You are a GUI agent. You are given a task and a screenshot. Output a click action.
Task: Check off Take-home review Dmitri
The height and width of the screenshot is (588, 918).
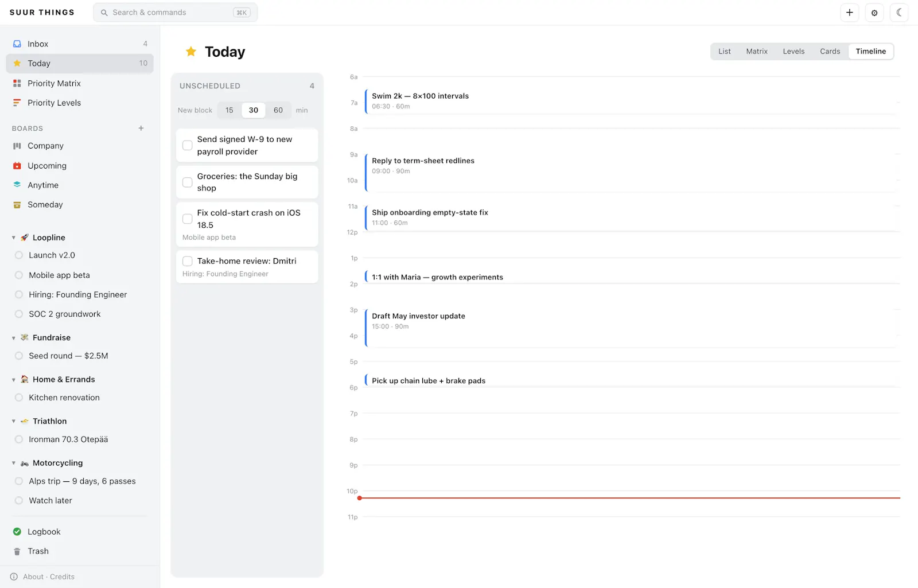click(x=187, y=261)
